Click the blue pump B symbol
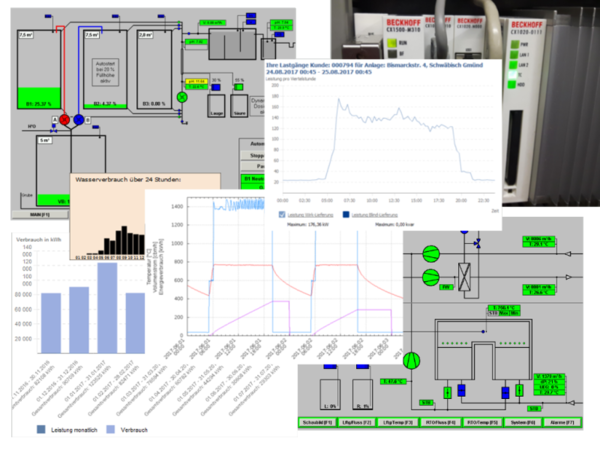 coord(78,120)
